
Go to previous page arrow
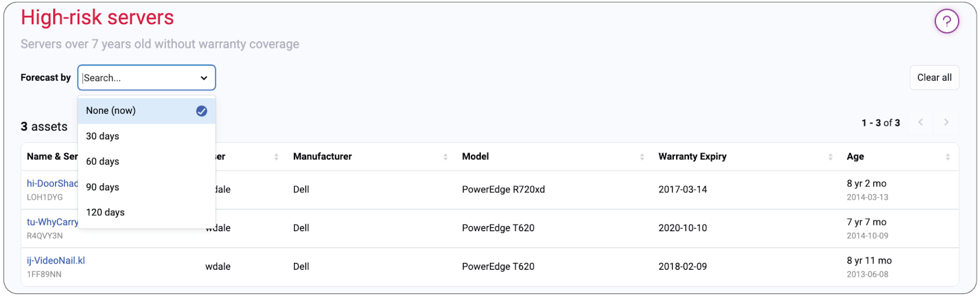[920, 123]
